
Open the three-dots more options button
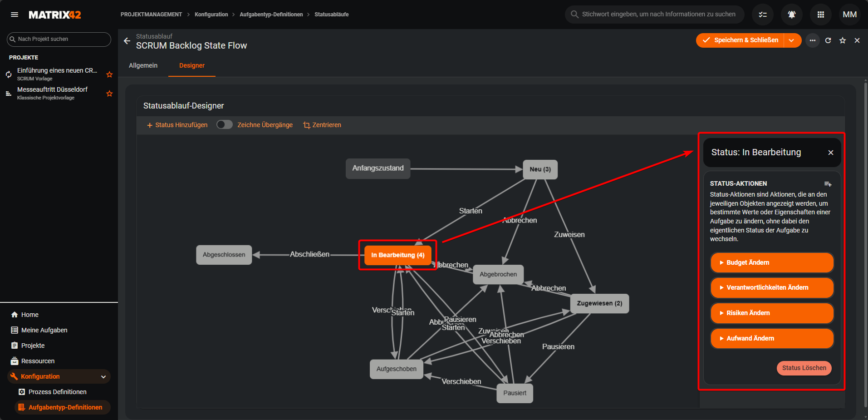click(x=813, y=40)
